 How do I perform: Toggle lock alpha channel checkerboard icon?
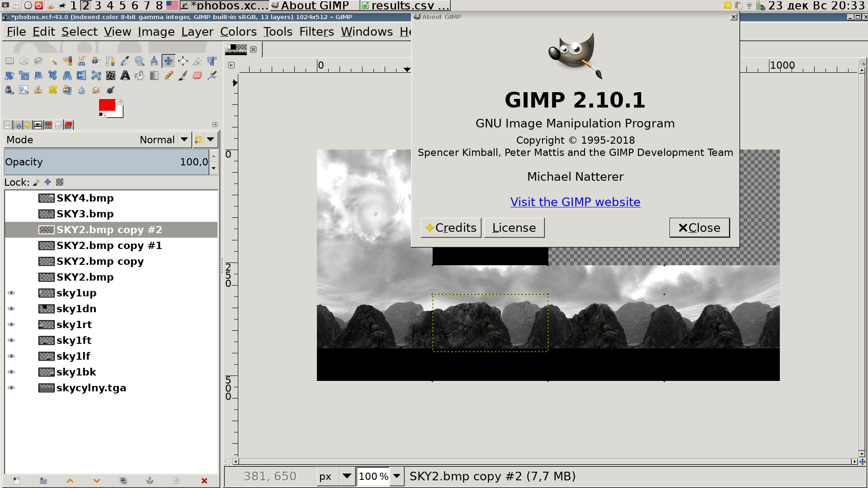click(60, 182)
